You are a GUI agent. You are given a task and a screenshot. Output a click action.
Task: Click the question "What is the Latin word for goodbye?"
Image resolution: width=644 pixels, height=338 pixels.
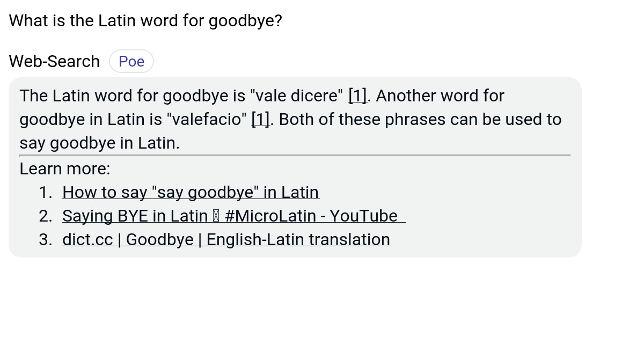coord(145,20)
